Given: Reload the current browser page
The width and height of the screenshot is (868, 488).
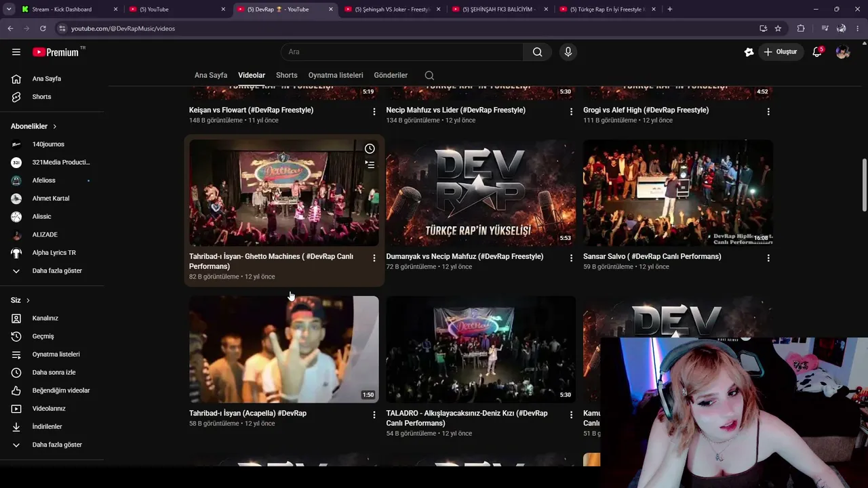Looking at the screenshot, I should point(43,28).
